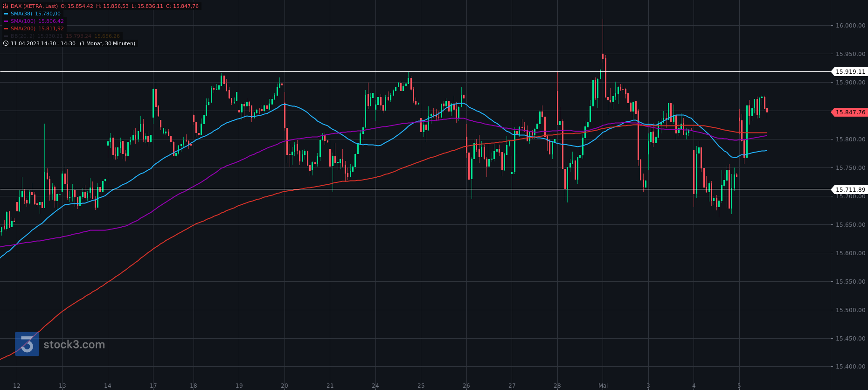Open the date range 11.04.2023 selector

43,43
